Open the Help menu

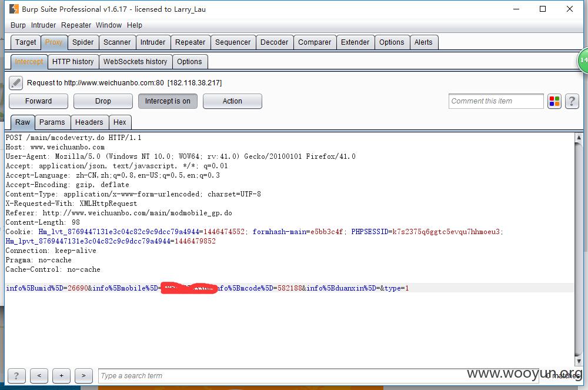(x=134, y=25)
